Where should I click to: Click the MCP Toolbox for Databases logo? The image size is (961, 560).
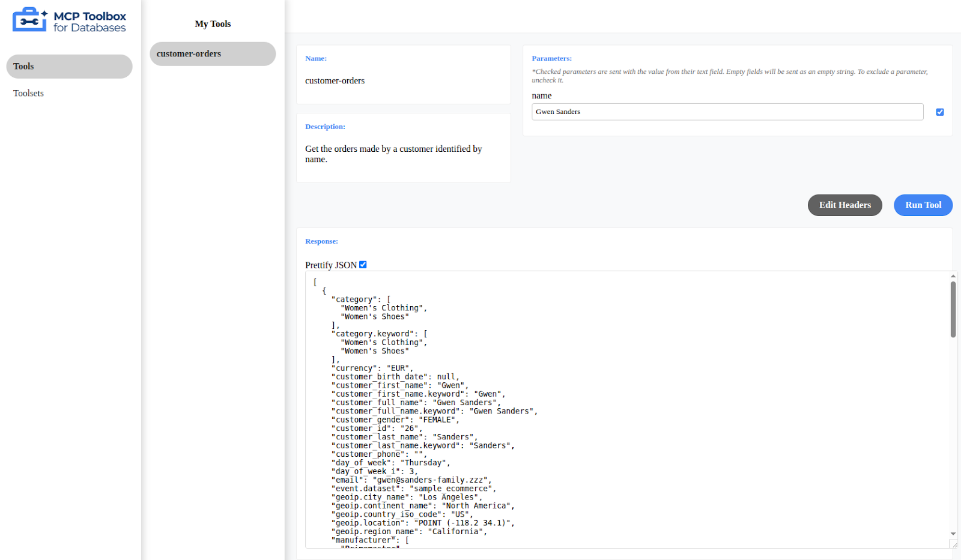click(x=70, y=20)
